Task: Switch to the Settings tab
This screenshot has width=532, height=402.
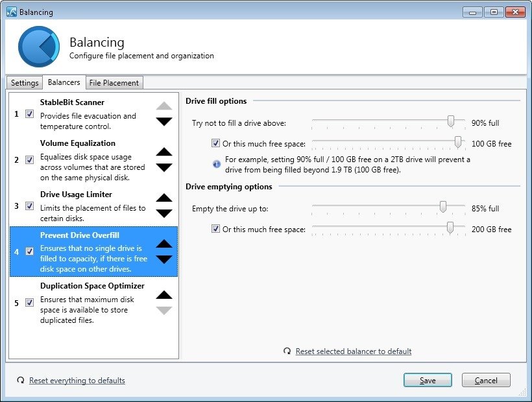Action: [x=25, y=83]
